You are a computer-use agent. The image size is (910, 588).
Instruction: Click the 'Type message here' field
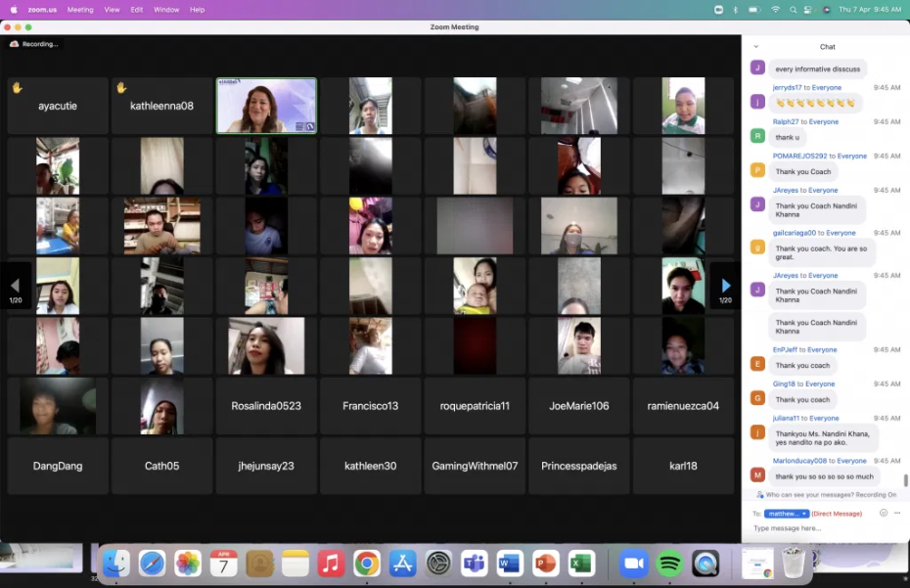pyautogui.click(x=825, y=528)
